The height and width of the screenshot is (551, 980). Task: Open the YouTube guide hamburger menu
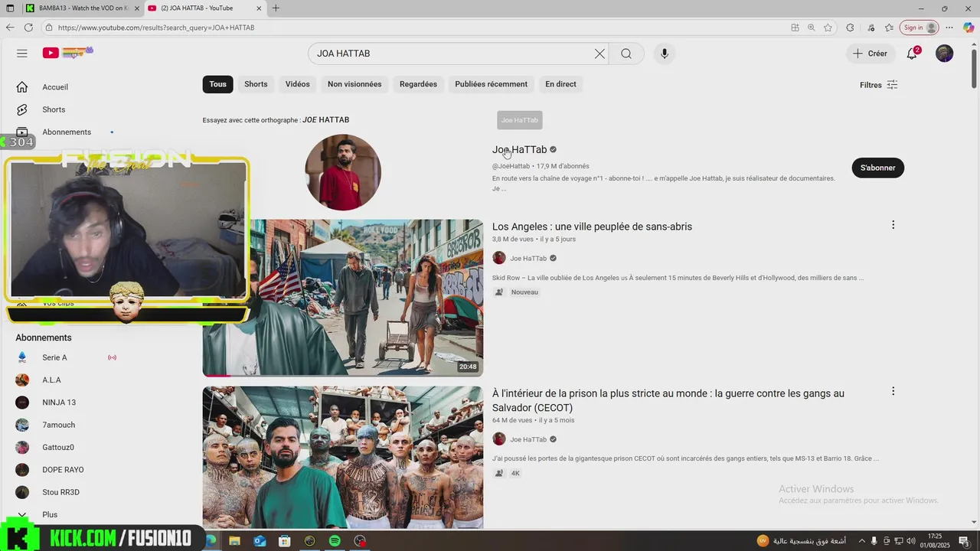[22, 53]
